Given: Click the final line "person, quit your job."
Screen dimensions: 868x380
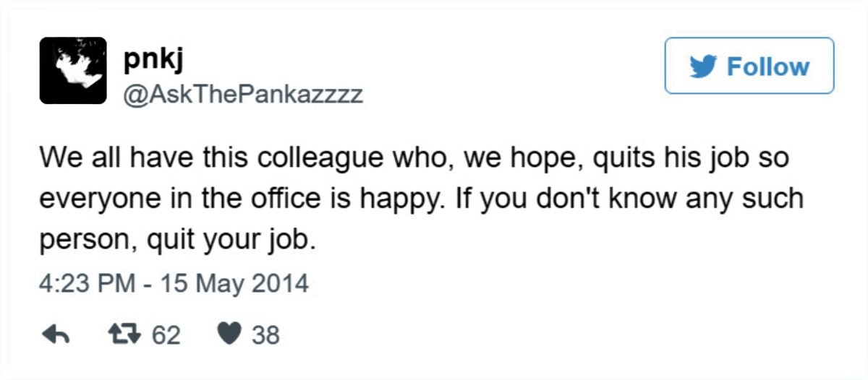Looking at the screenshot, I should [177, 239].
